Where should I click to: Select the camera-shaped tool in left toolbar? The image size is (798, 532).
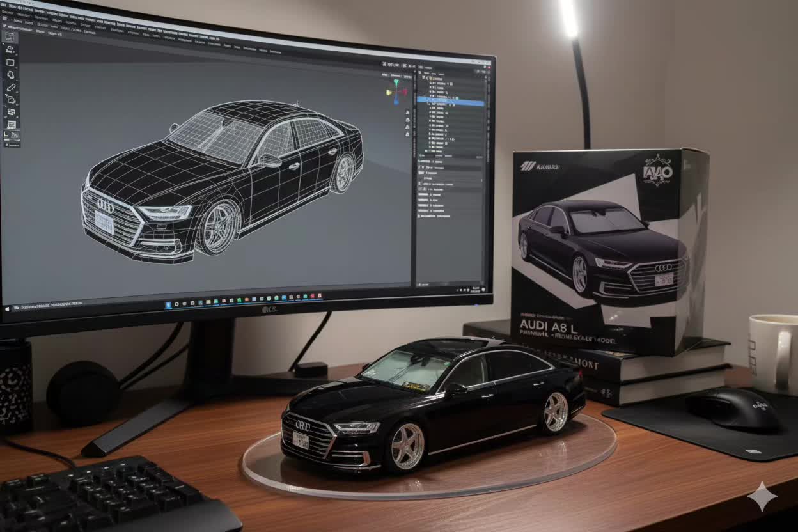(x=11, y=49)
